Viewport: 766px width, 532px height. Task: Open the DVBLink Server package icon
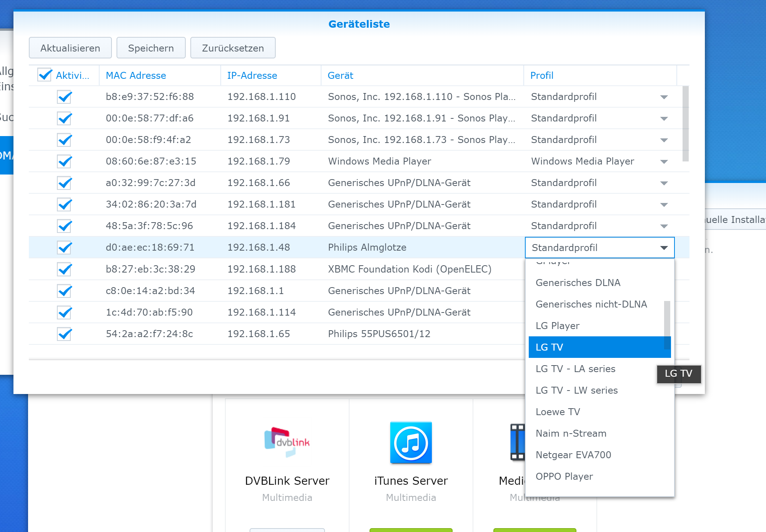[287, 442]
